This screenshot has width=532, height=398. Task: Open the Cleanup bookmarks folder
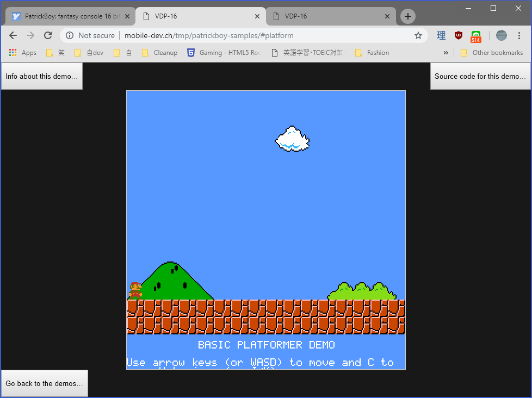click(159, 53)
